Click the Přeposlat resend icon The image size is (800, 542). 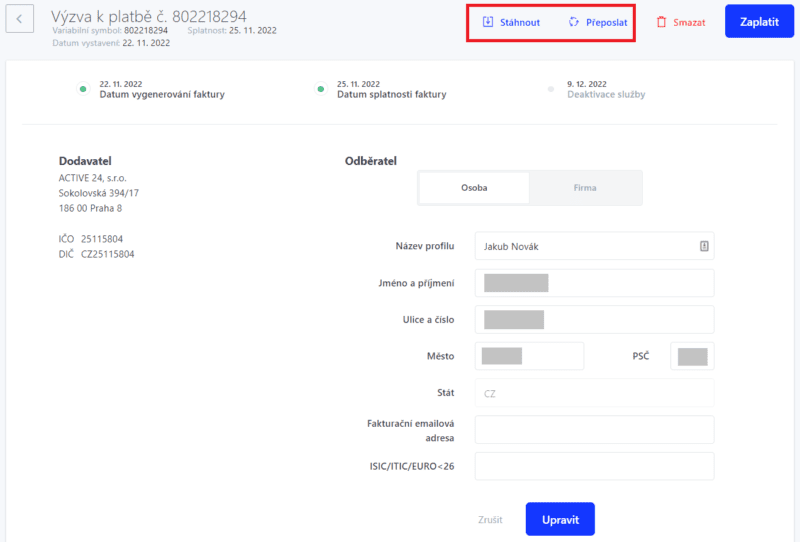pyautogui.click(x=573, y=21)
